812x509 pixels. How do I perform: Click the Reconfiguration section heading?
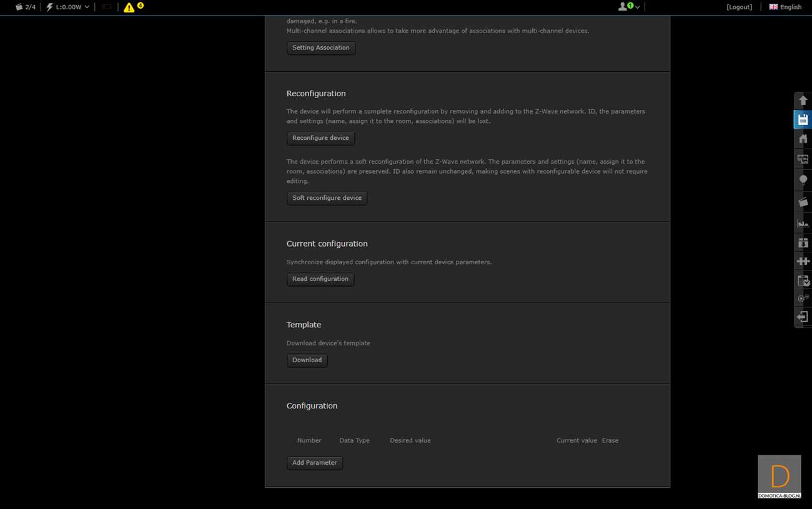click(x=316, y=94)
